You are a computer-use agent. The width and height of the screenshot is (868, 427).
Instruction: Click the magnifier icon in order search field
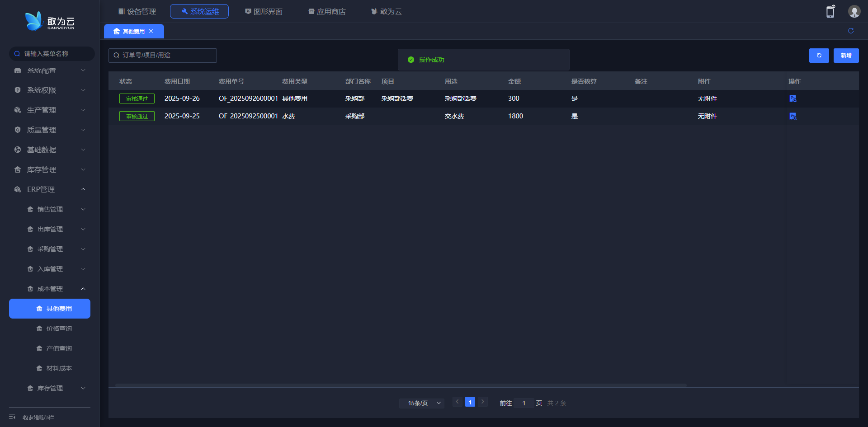[117, 55]
